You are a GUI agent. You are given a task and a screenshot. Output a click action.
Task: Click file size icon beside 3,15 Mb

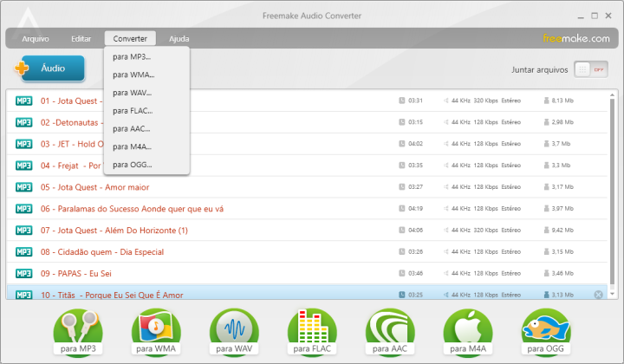click(x=546, y=251)
